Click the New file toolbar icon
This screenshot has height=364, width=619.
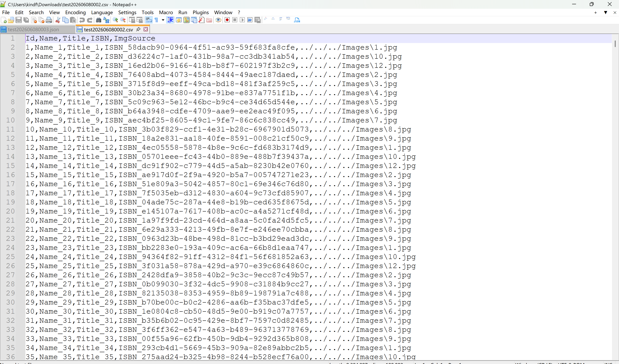[x=4, y=20]
